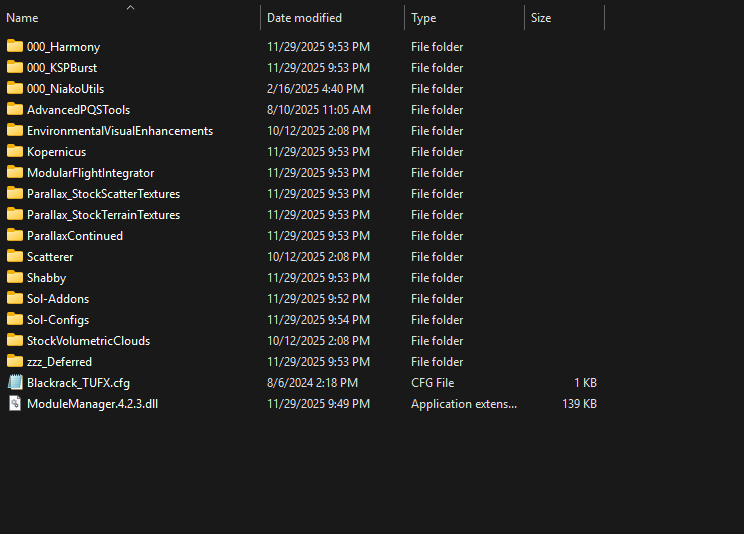This screenshot has width=744, height=534.
Task: Click the zzz_Deferred folder icon
Action: [15, 361]
